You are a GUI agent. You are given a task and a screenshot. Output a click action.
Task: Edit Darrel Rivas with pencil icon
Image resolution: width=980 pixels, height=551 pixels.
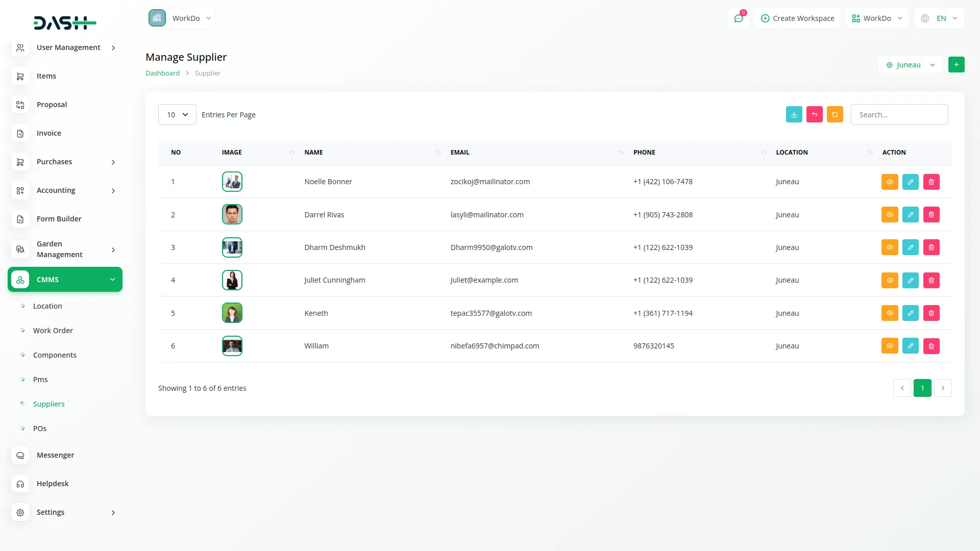[910, 215]
